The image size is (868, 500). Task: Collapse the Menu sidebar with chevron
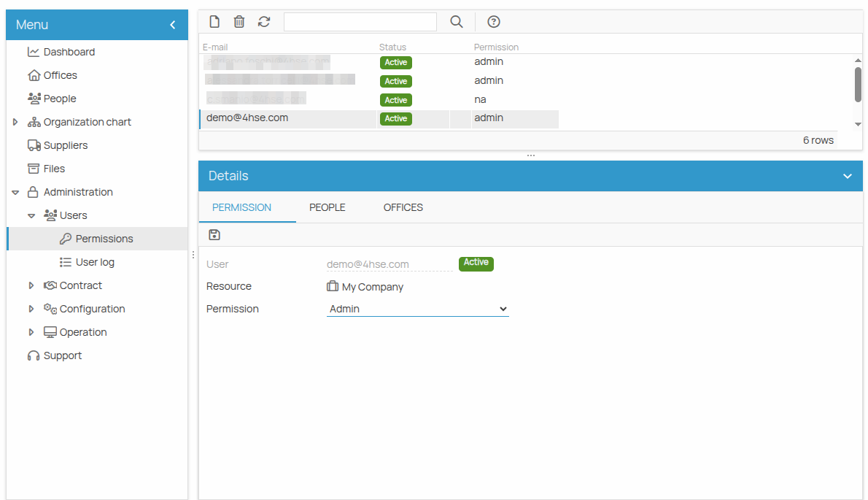pyautogui.click(x=173, y=25)
